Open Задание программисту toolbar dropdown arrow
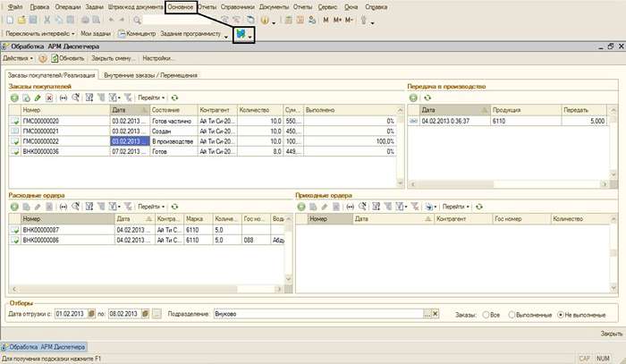The height and width of the screenshot is (364, 626). click(x=226, y=36)
